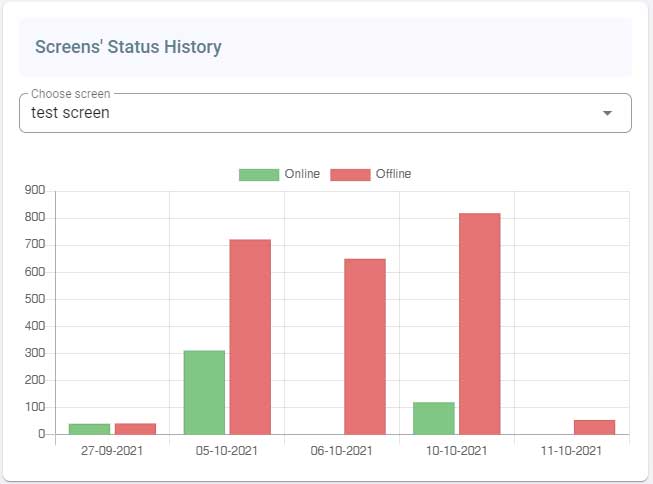Screen dimensions: 653x484
Task: Toggle the Online legend label
Action: click(302, 174)
